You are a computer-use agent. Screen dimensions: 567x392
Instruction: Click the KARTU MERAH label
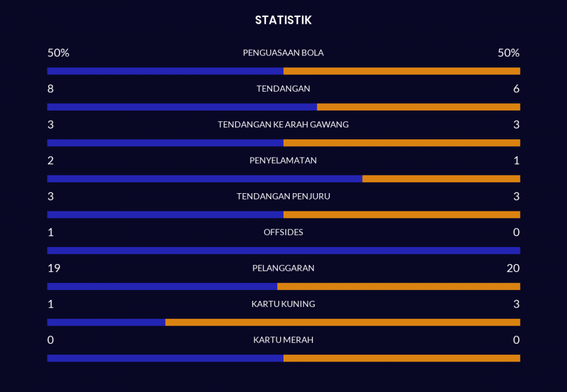283,340
